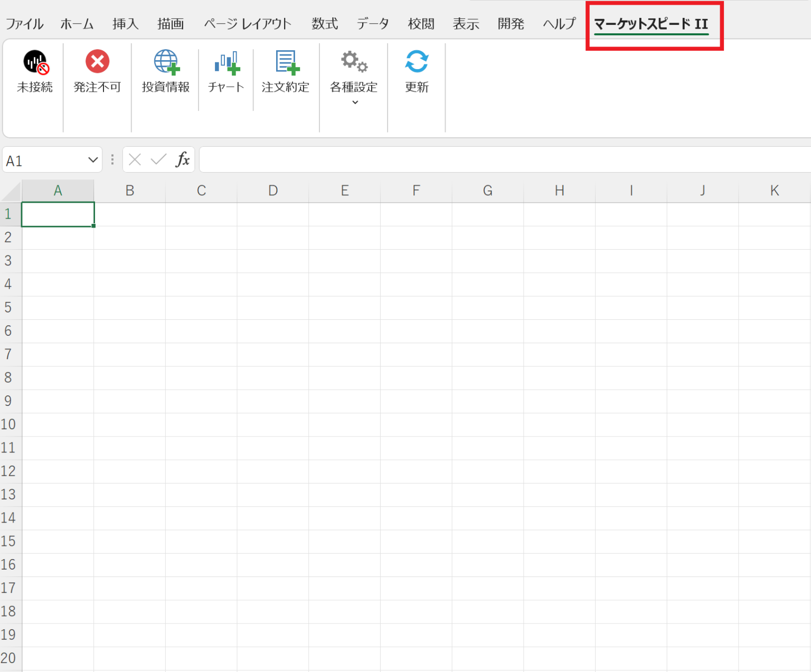The width and height of the screenshot is (811, 672).
Task: Open the 注文約定 document icon
Action: point(286,62)
